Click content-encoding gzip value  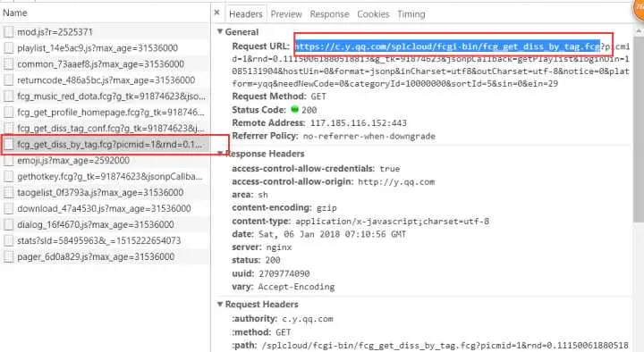(326, 208)
